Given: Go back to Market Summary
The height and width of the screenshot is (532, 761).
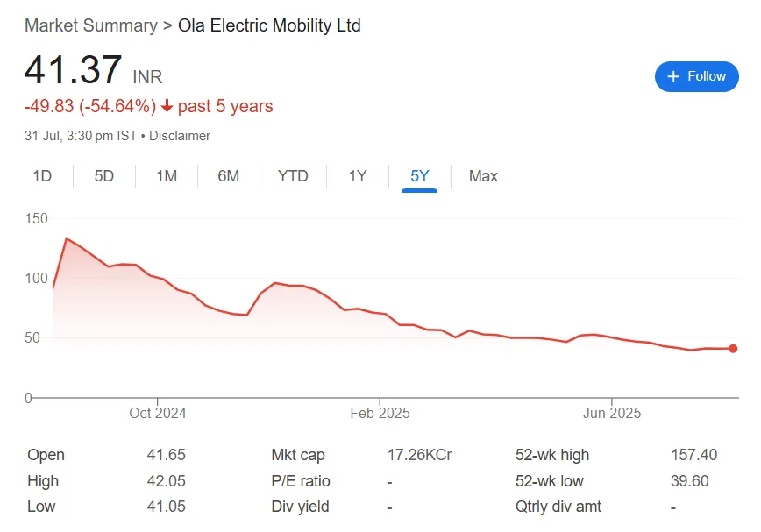Looking at the screenshot, I should click(91, 25).
